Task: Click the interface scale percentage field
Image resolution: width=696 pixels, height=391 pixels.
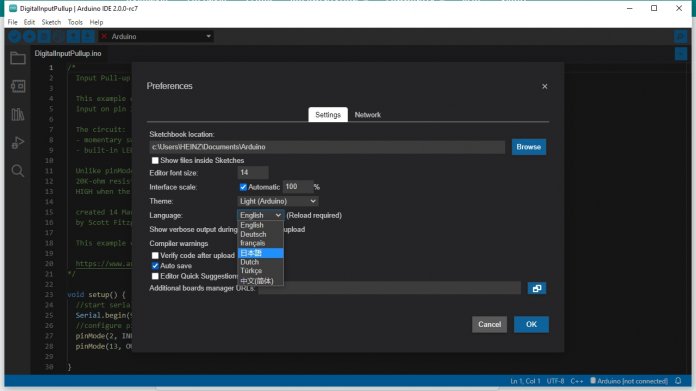Action: pyautogui.click(x=297, y=187)
